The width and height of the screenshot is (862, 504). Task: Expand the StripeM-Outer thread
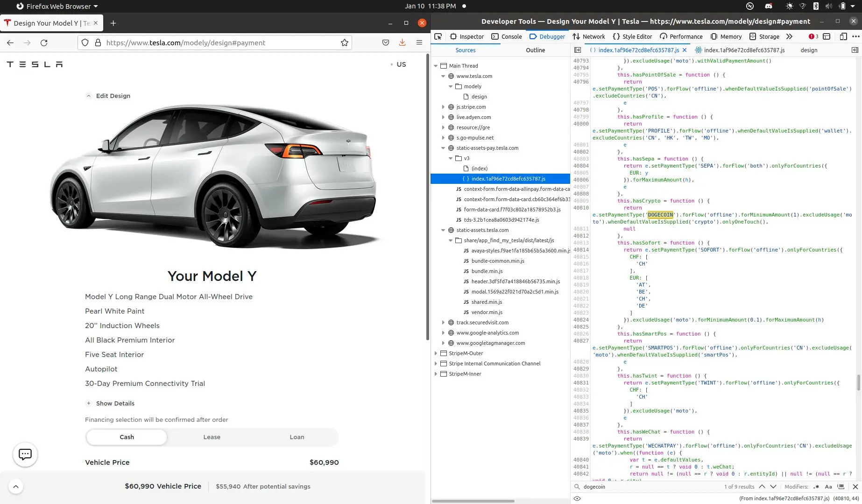[x=436, y=353]
